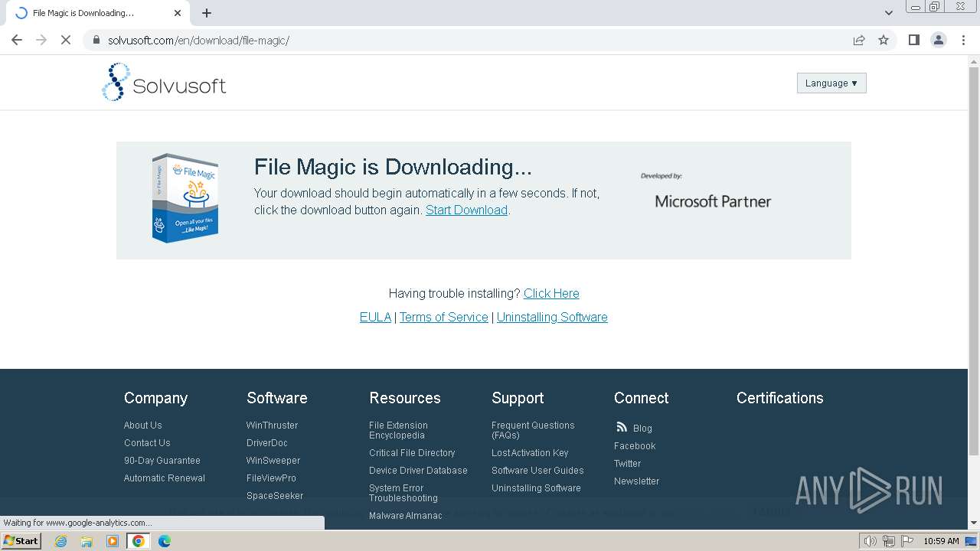The height and width of the screenshot is (551, 980).
Task: Stop loading the page
Action: click(x=66, y=41)
